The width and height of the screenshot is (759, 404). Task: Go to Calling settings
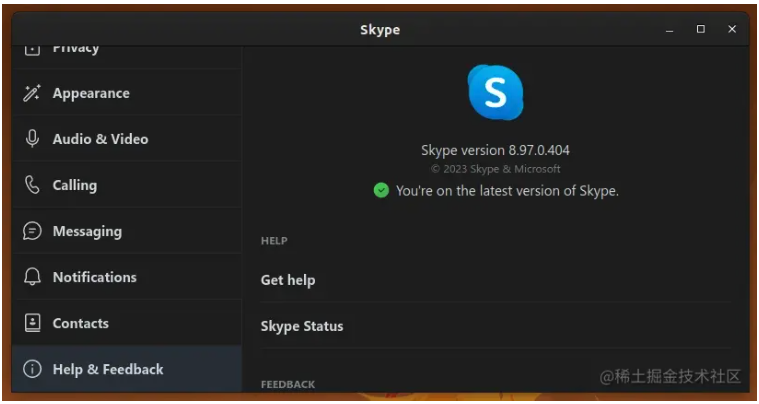(x=127, y=185)
